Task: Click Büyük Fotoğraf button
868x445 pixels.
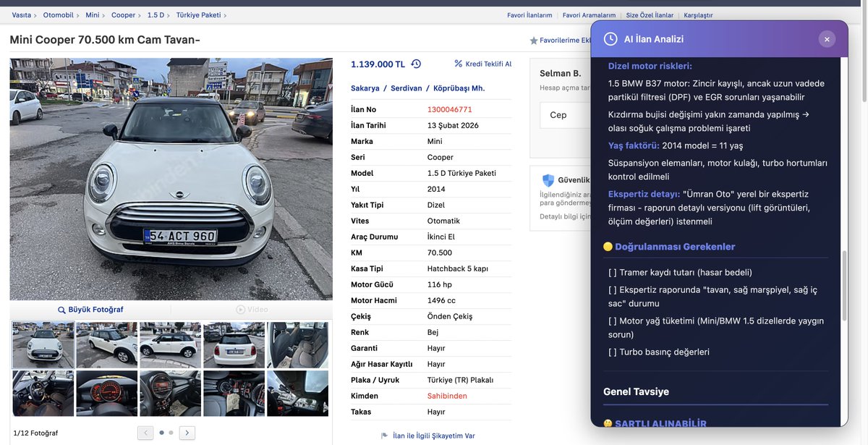Action: click(x=90, y=310)
